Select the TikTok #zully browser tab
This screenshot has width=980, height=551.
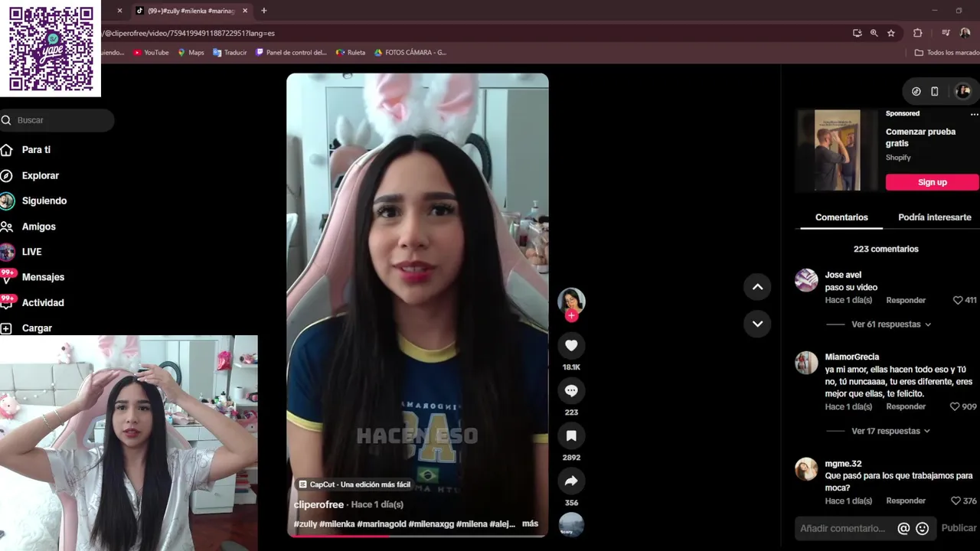coord(191,11)
